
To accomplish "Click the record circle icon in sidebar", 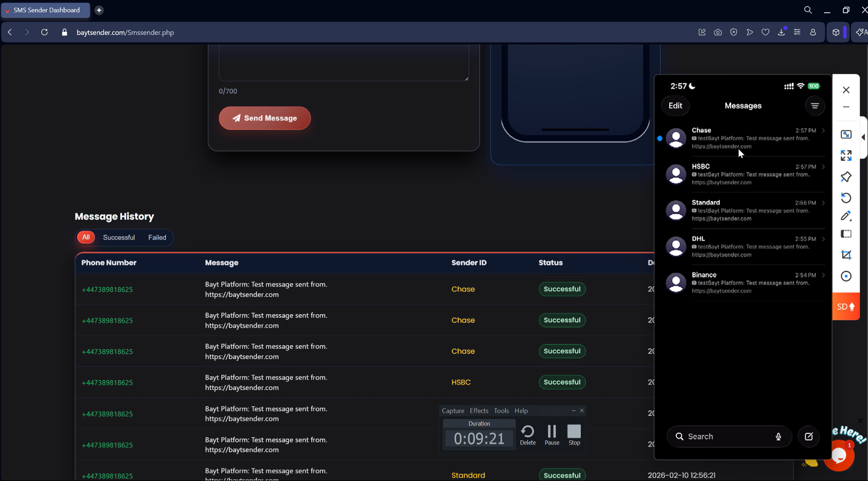I will point(846,276).
